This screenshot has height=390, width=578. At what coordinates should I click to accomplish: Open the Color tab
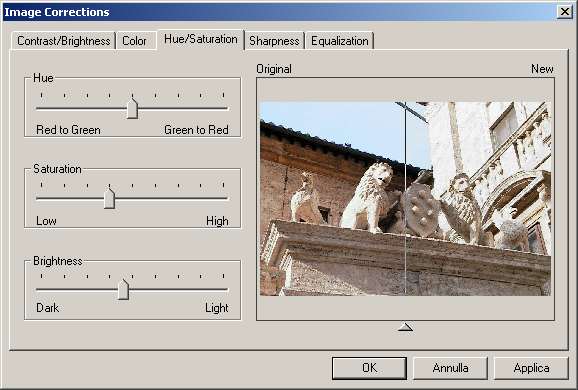coord(135,41)
